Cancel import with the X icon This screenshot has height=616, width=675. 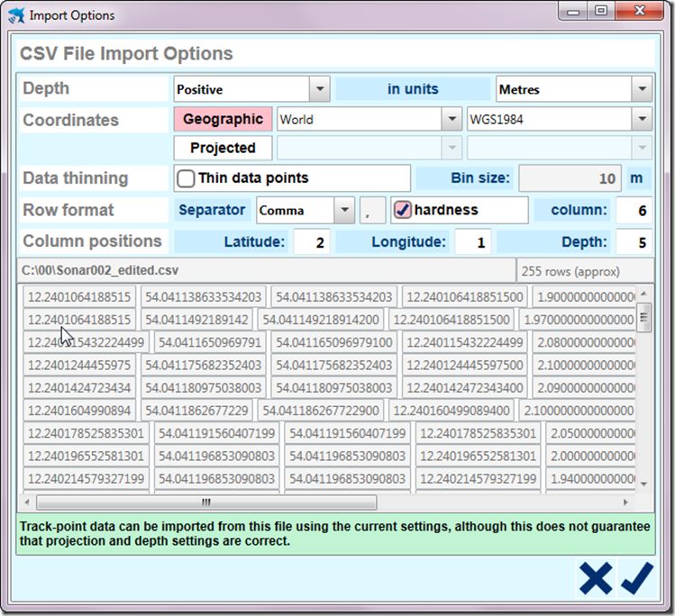pyautogui.click(x=596, y=578)
